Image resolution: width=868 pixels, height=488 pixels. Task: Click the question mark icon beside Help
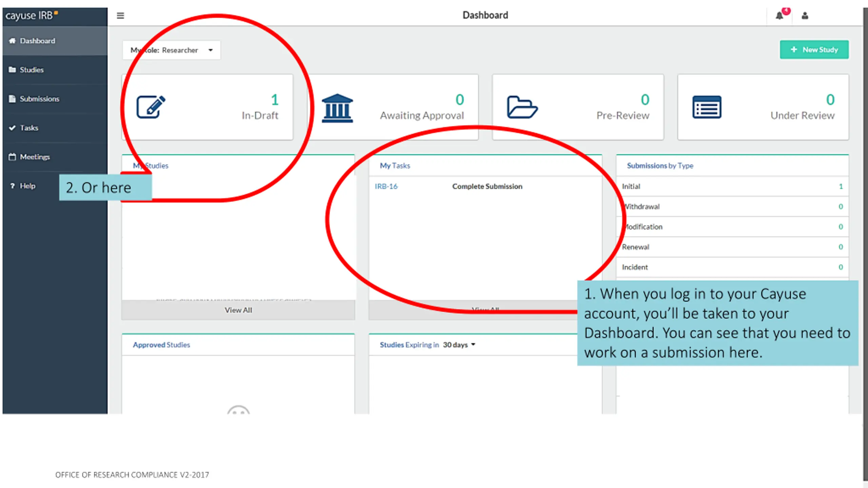click(13, 186)
